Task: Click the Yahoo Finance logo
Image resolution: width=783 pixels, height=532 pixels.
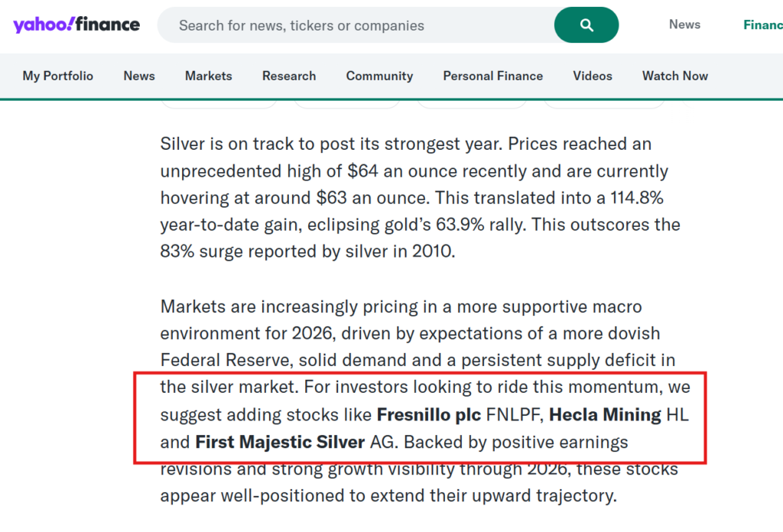Action: (76, 25)
